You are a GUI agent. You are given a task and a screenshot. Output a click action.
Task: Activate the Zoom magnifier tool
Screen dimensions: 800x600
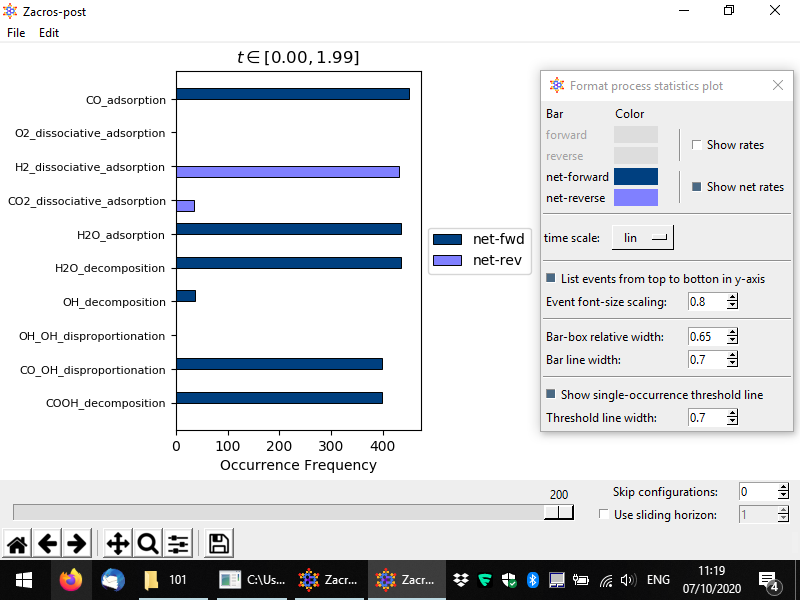pos(148,544)
